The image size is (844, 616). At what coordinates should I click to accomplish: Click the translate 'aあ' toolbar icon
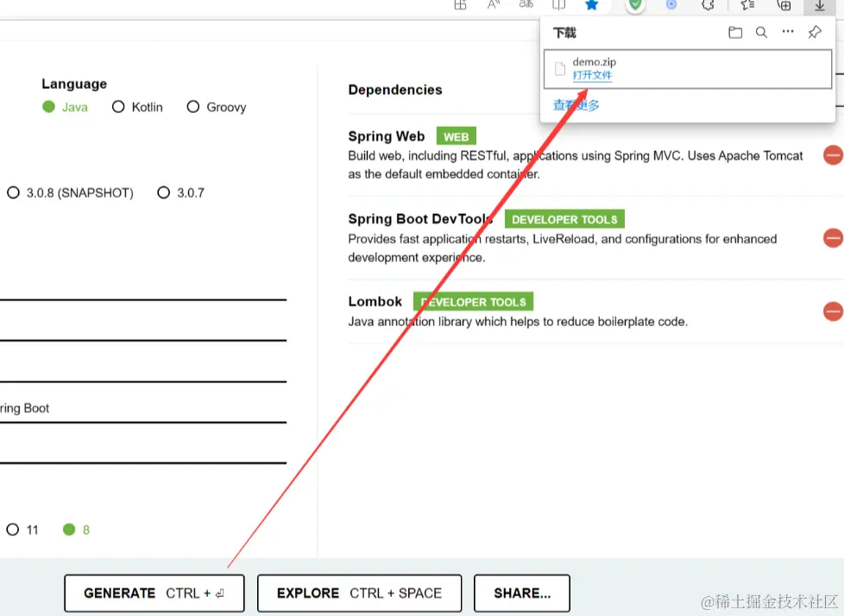click(526, 4)
